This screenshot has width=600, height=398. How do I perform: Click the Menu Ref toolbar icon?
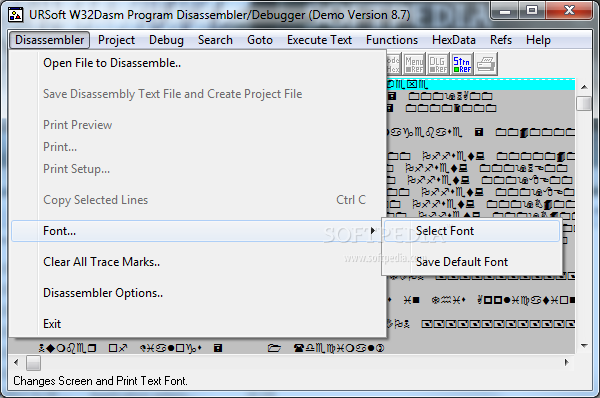tap(414, 64)
